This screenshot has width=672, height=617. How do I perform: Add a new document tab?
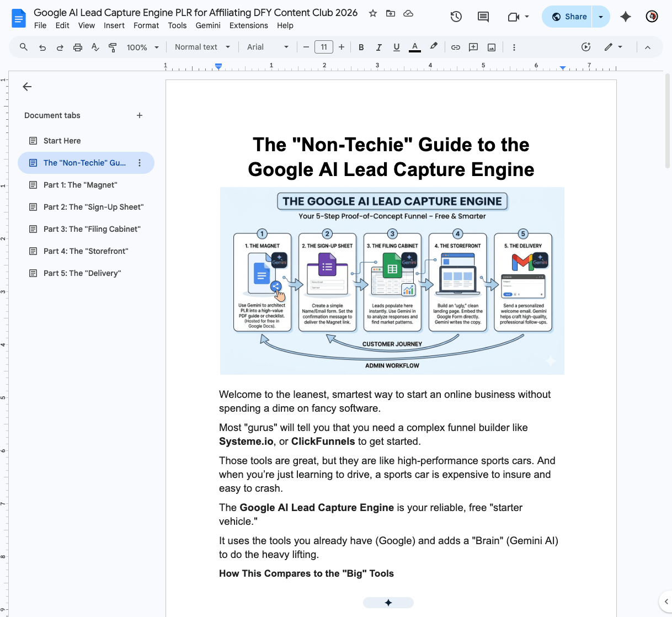tap(140, 115)
